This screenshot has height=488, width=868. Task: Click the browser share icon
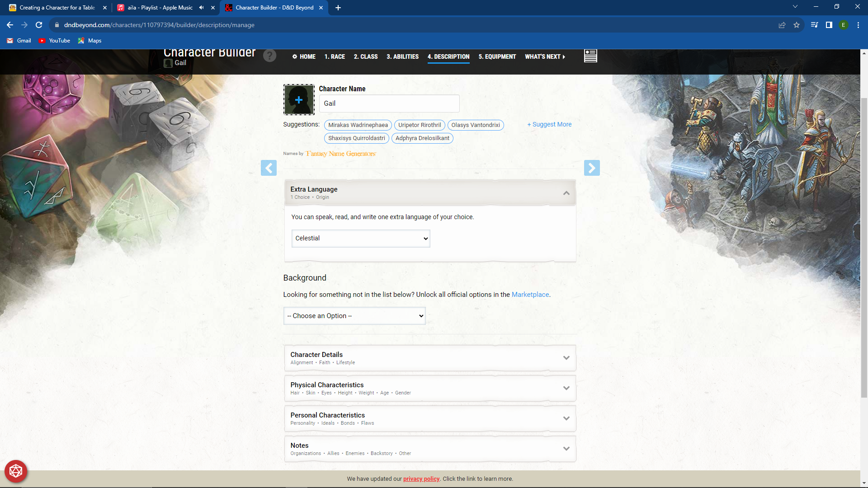[782, 25]
